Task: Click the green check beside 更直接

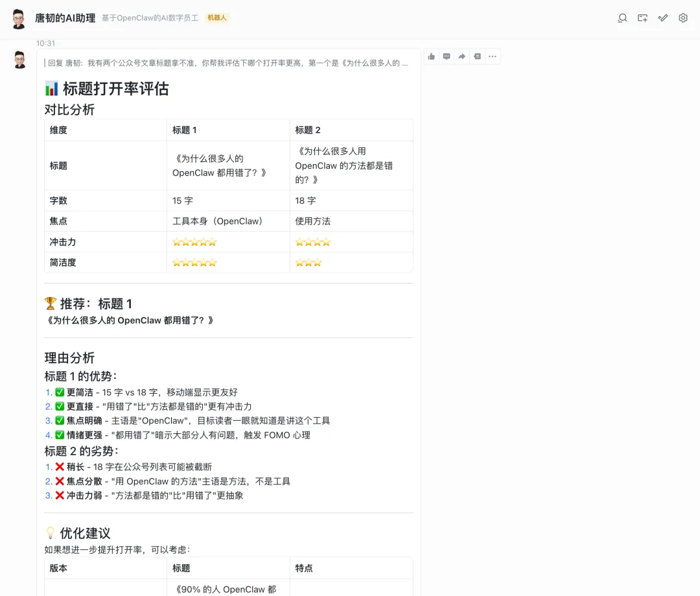Action: [x=60, y=407]
